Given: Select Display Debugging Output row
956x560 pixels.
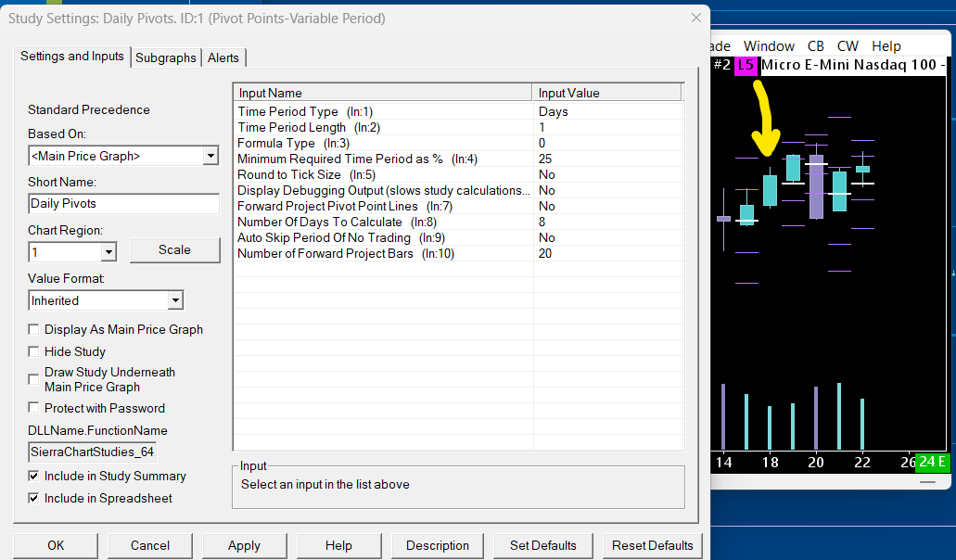Looking at the screenshot, I should 458,191.
